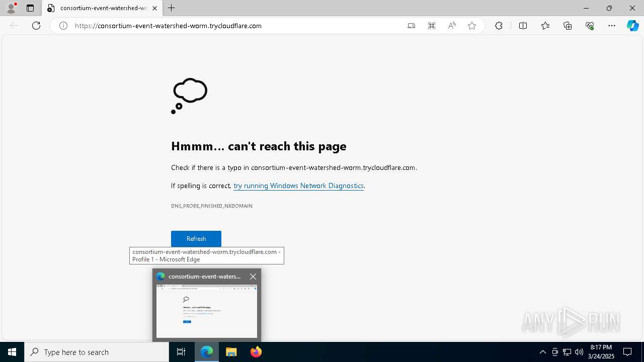The image size is (644, 362).
Task: Open Settings and more ellipsis menu
Action: [612, 26]
